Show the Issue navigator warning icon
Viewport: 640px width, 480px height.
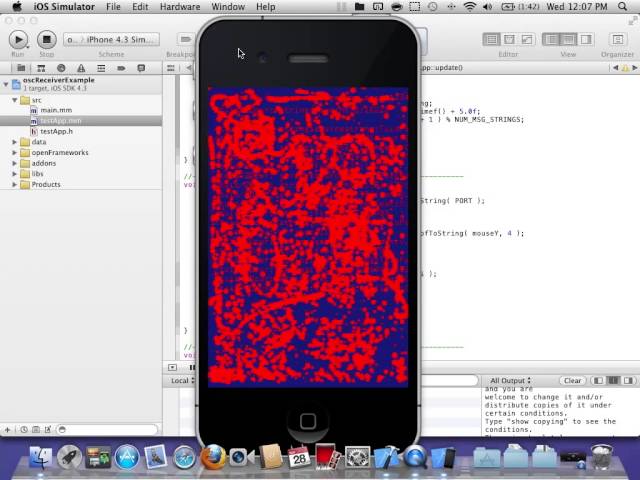pos(81,68)
